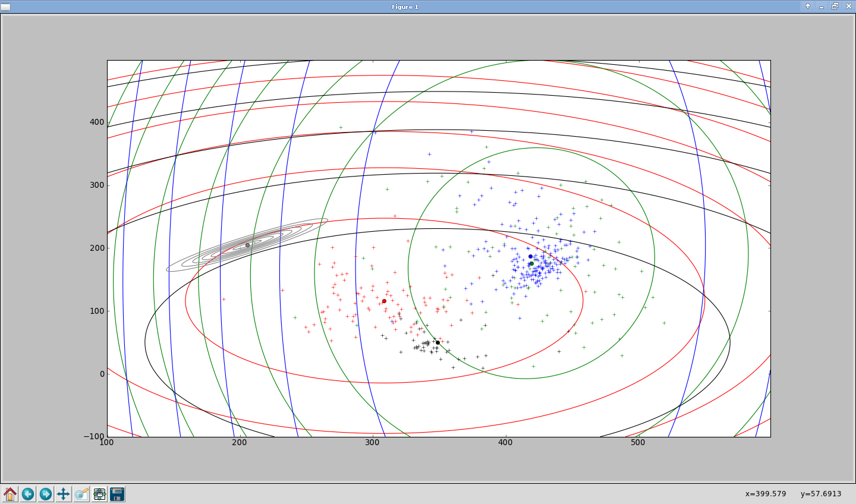This screenshot has height=504, width=856.
Task: Open window menu in title bar corner
Action: 5,7
